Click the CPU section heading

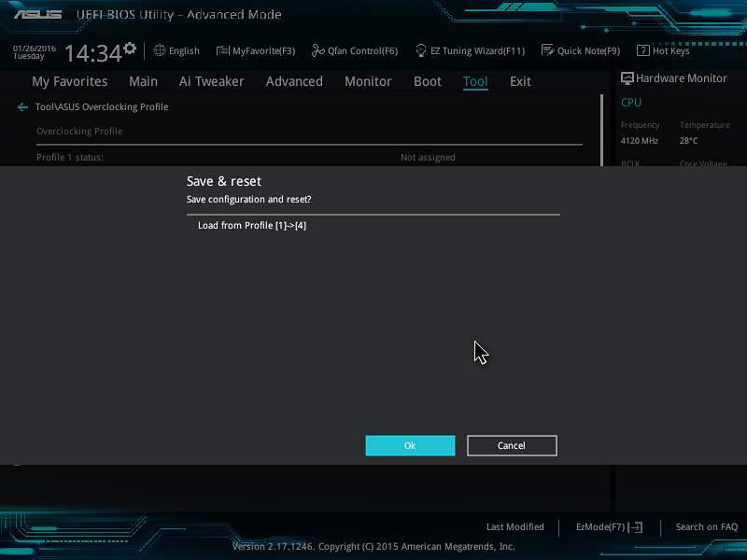631,103
